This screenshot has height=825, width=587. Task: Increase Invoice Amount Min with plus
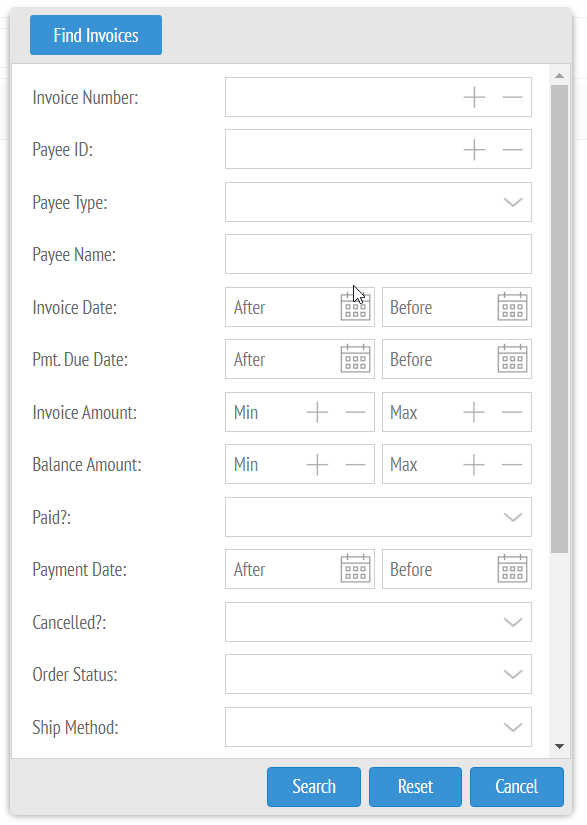click(317, 412)
